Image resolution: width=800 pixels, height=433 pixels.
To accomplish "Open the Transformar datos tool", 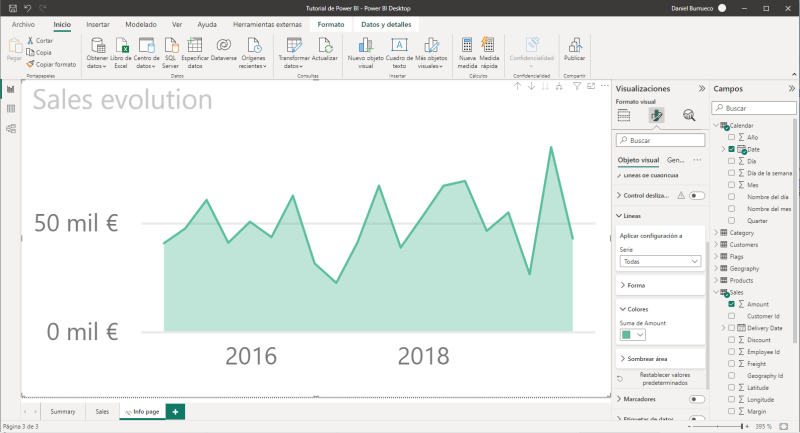I will 294,46.
